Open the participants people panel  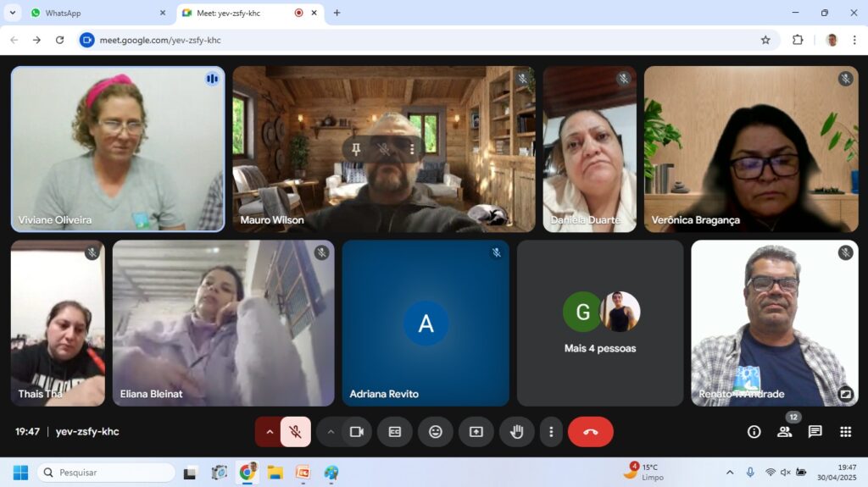[784, 432]
